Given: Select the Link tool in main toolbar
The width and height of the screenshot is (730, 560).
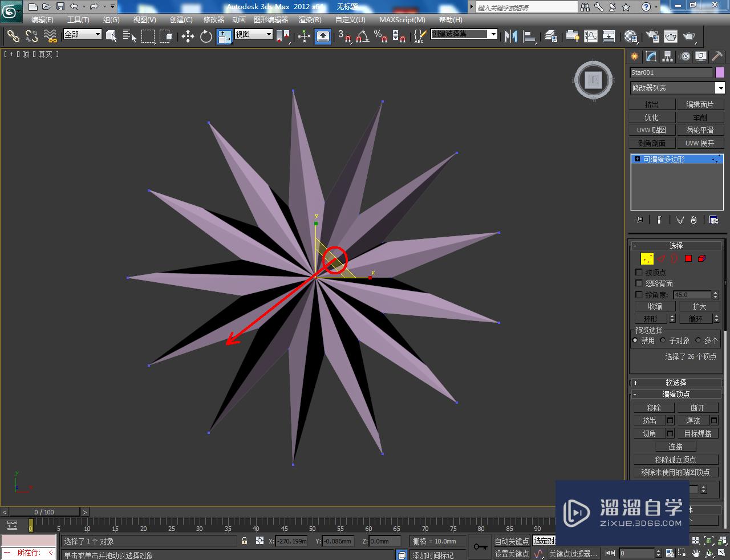Looking at the screenshot, I should coord(13,36).
